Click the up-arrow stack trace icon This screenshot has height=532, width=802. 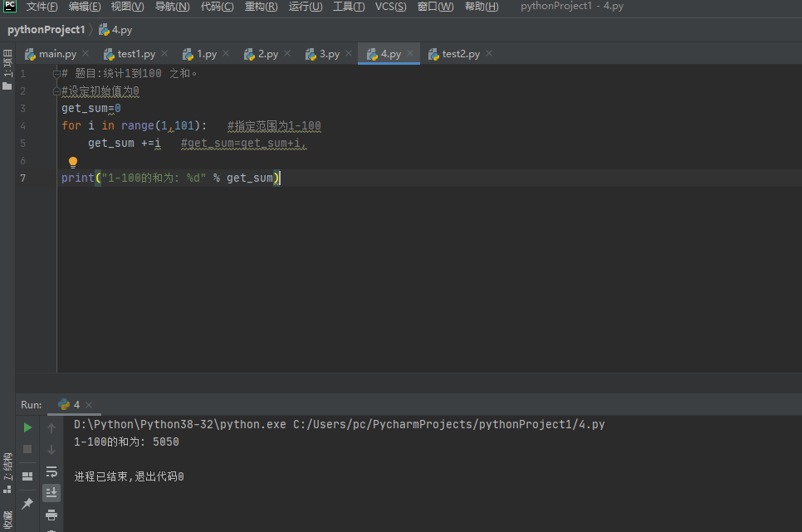(51, 428)
